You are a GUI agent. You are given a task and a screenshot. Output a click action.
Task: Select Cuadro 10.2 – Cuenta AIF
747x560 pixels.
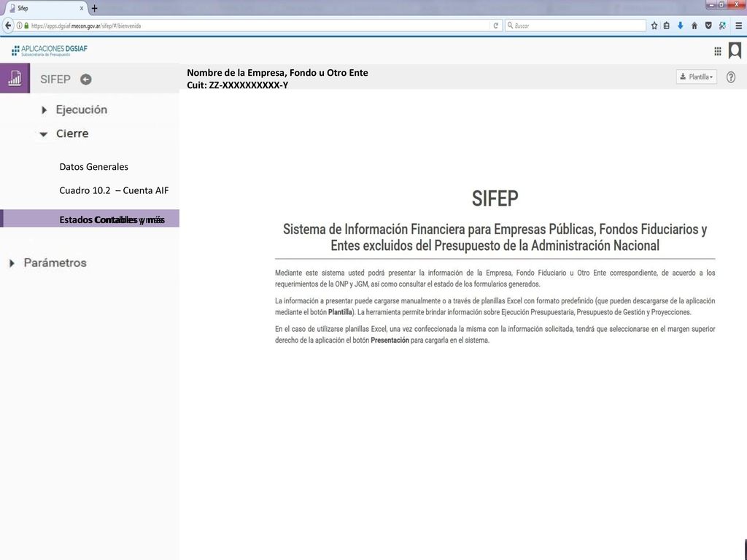point(114,190)
